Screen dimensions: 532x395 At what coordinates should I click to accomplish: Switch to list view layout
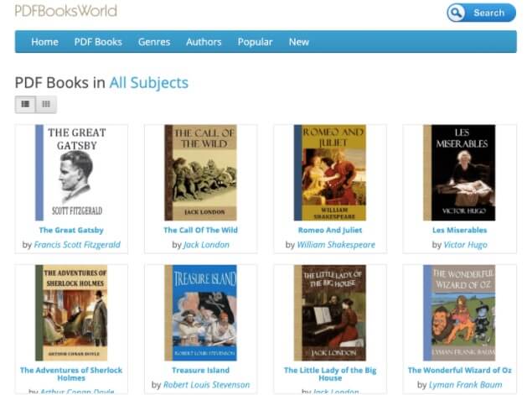(25, 105)
